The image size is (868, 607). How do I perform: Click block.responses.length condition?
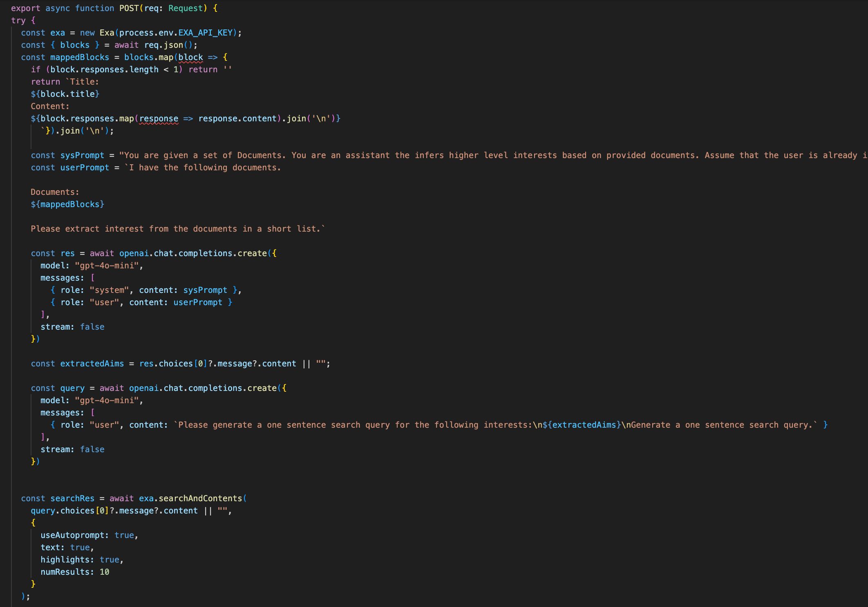coord(104,69)
